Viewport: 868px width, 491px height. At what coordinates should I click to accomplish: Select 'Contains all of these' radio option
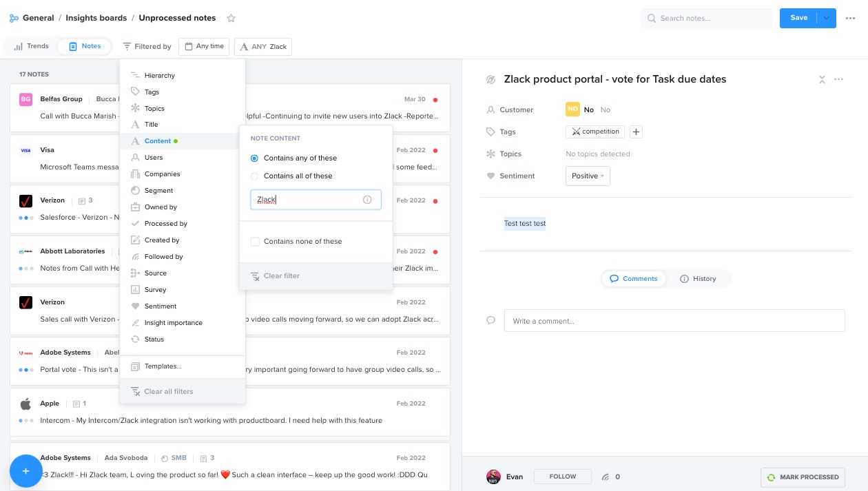tap(254, 176)
